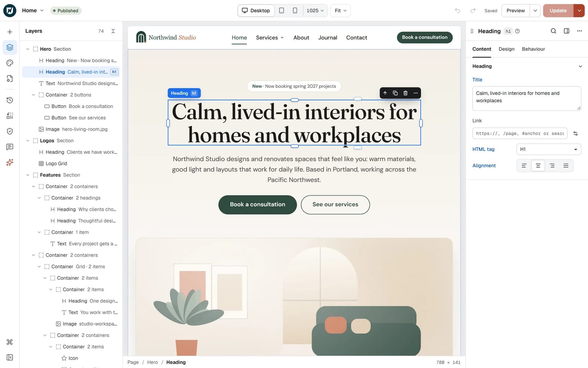Select parent element arrow in heading toolbar
588x368 pixels.
pos(385,93)
